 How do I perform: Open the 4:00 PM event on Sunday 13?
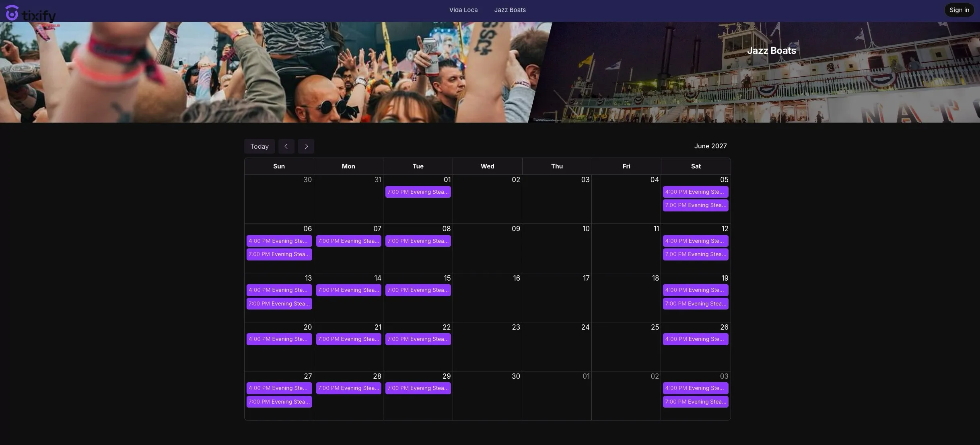pyautogui.click(x=279, y=290)
